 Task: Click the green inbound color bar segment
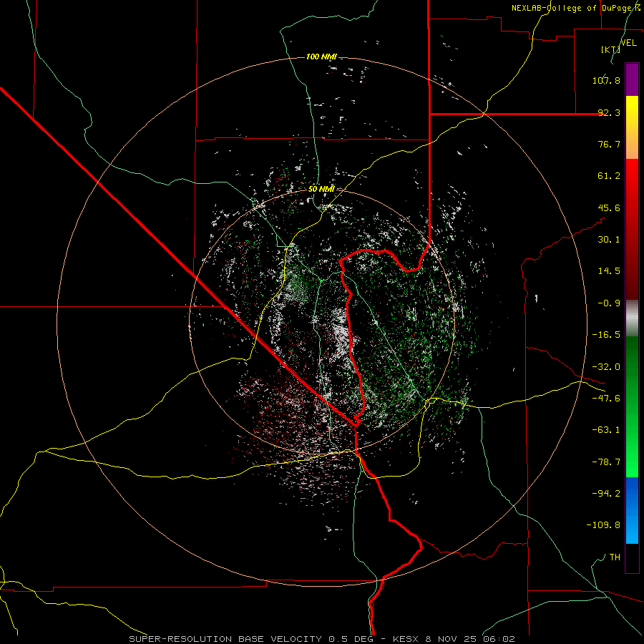(632, 406)
